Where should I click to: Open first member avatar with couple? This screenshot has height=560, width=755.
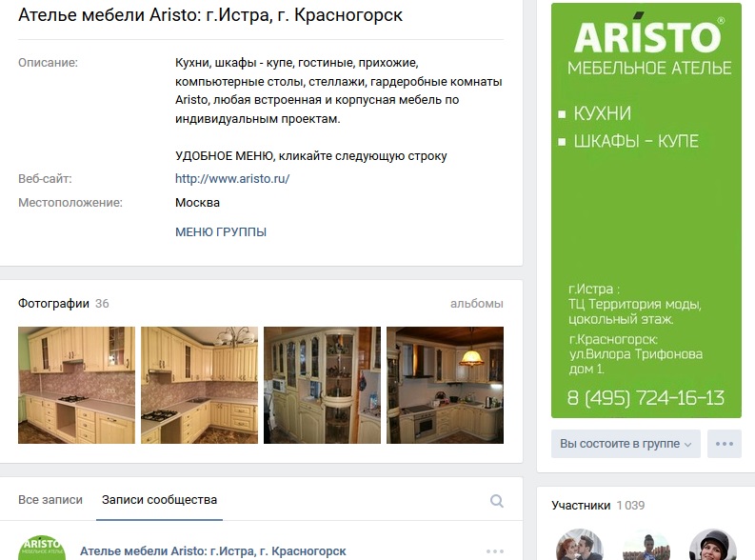[579, 545]
